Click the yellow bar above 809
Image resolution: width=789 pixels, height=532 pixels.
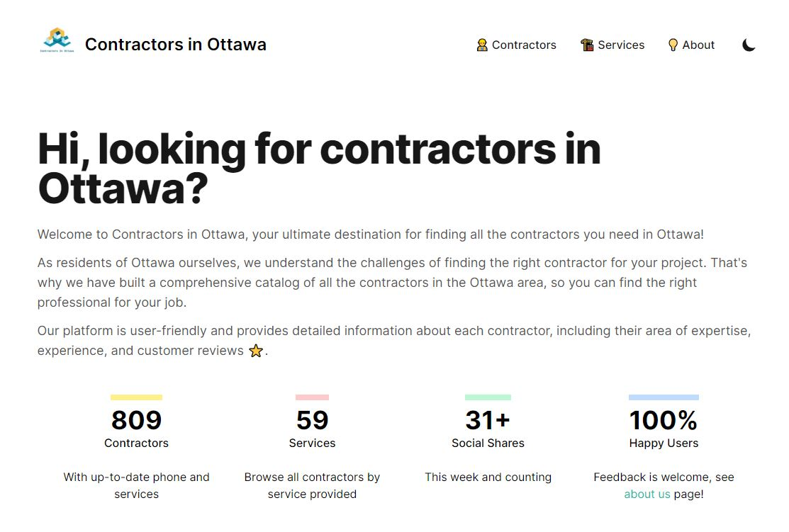point(136,397)
